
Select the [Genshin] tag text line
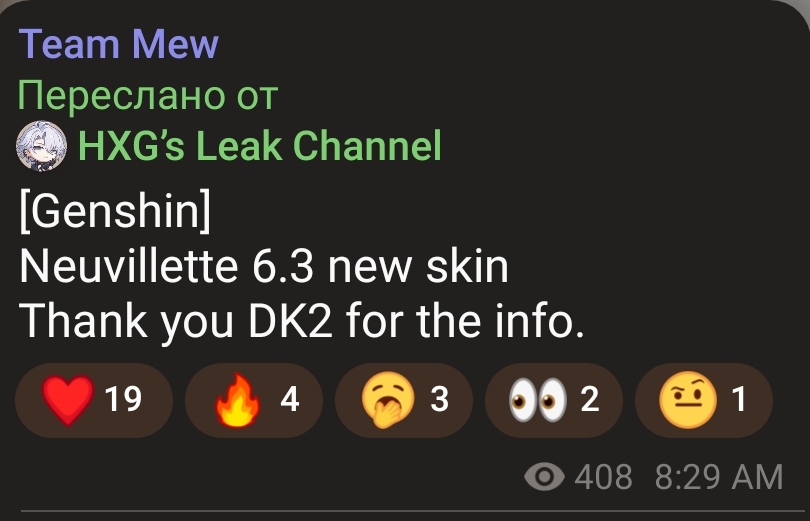(x=115, y=211)
